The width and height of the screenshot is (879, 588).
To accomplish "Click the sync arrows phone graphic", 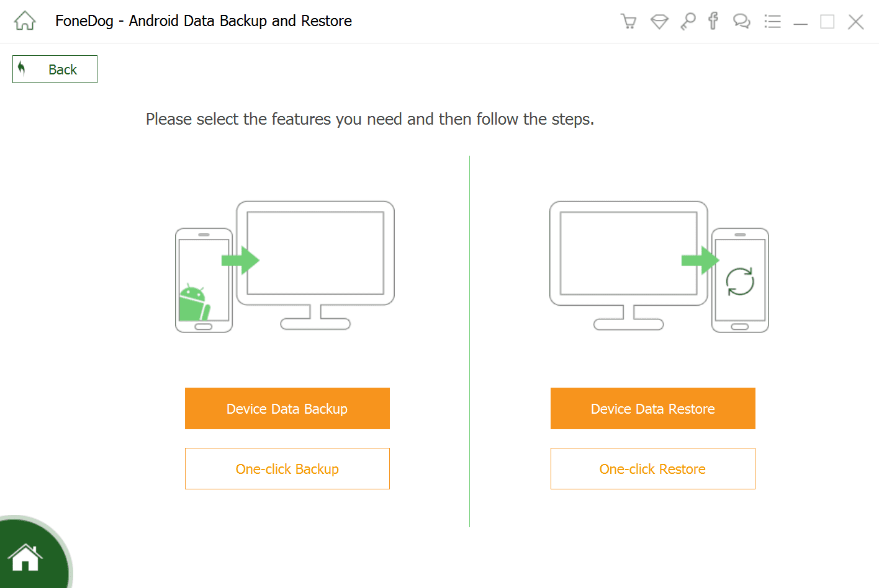I will [740, 280].
